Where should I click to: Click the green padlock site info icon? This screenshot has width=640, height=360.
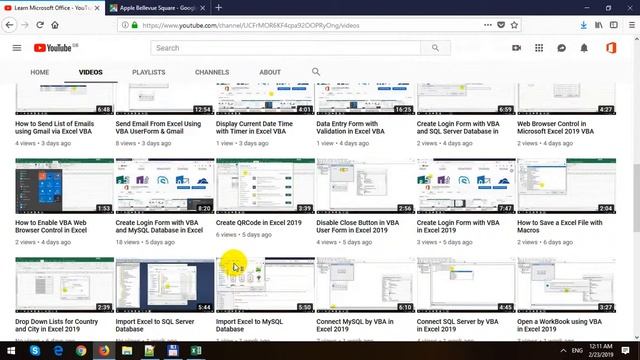pos(135,25)
